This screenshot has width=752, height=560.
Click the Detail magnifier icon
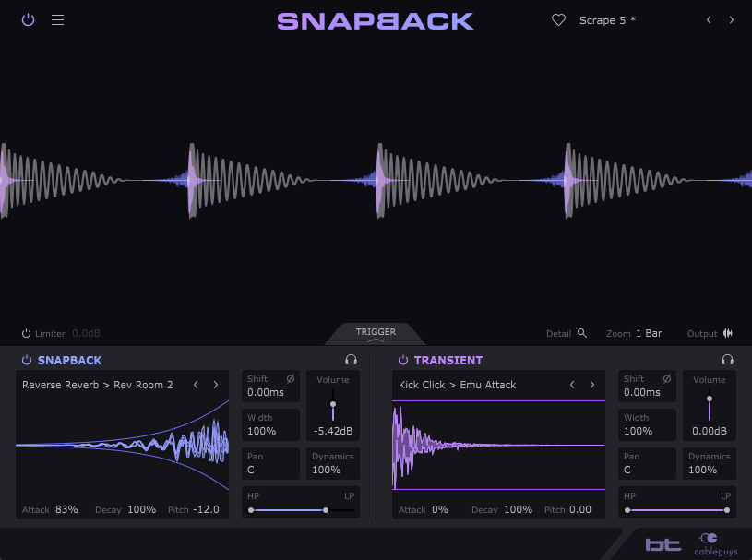click(582, 333)
